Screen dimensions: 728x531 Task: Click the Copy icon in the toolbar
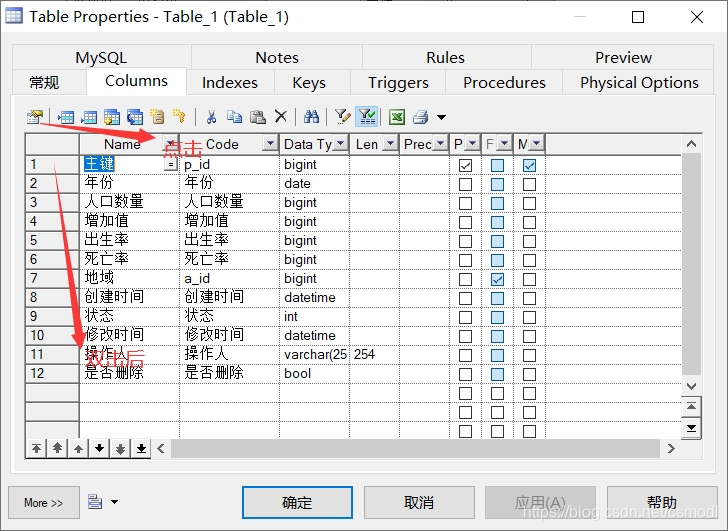(x=234, y=117)
